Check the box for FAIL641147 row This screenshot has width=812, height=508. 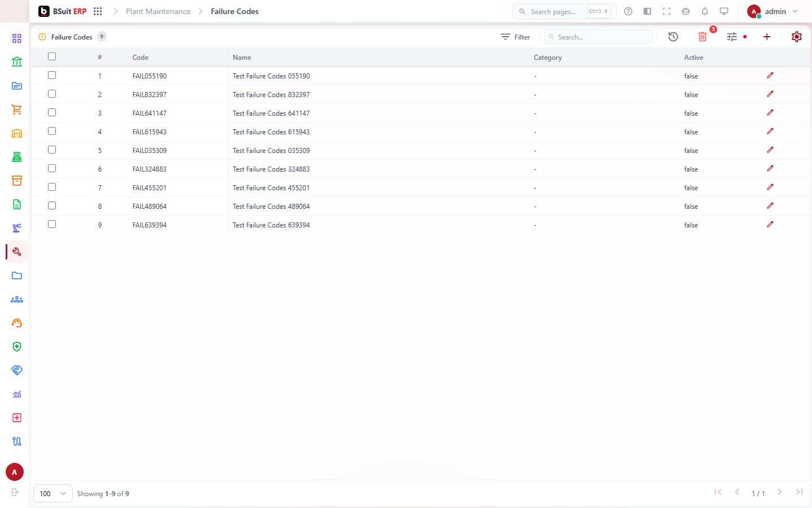[x=52, y=112]
